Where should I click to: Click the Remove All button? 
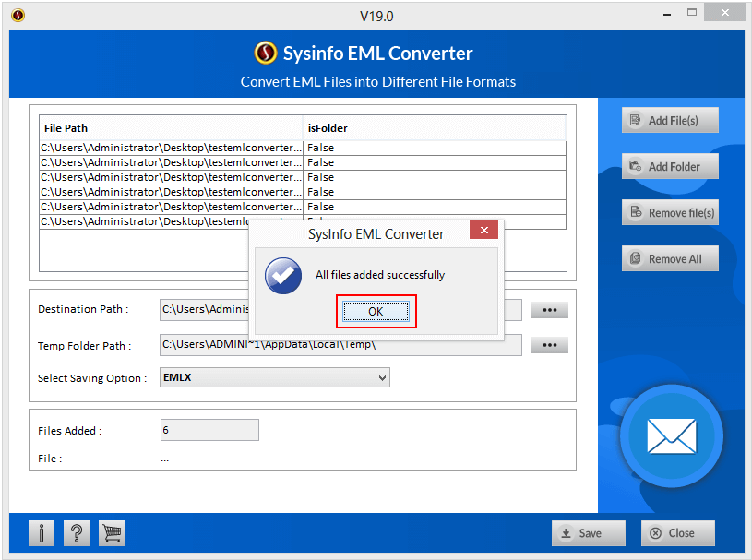[670, 259]
